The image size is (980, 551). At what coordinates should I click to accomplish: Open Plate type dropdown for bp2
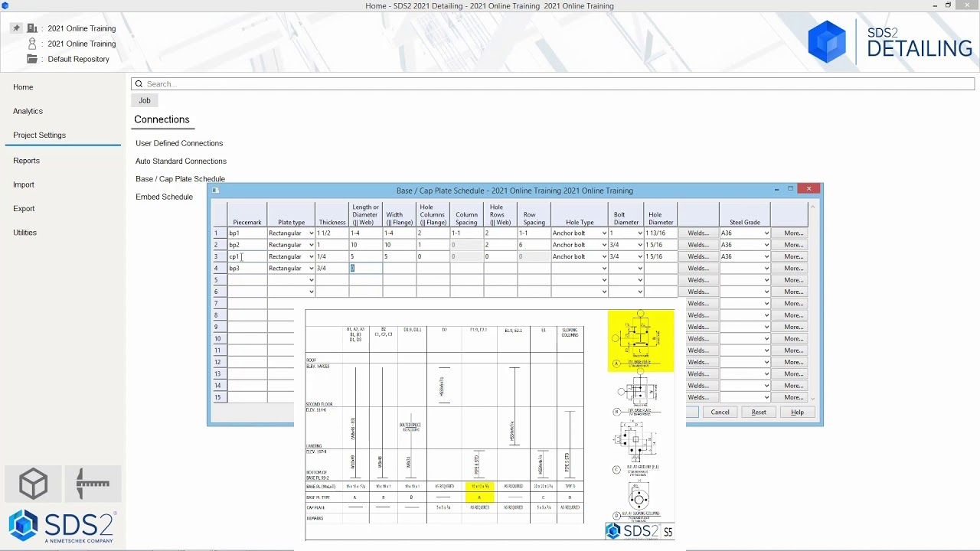click(311, 245)
